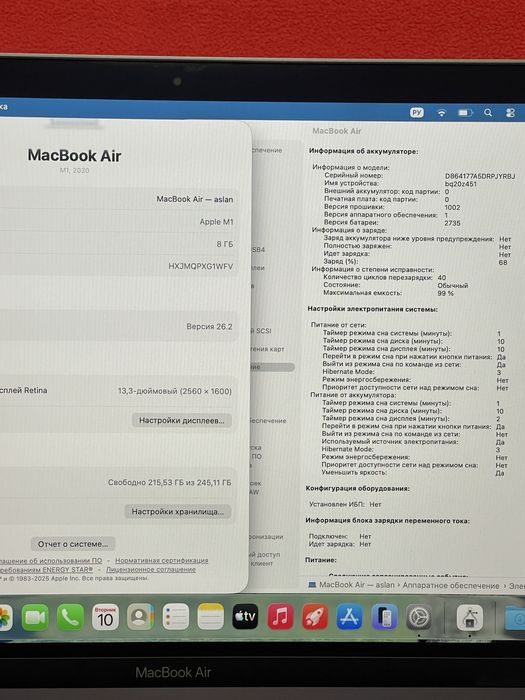Open the Wi-Fi menu bar icon
The height and width of the screenshot is (700, 525).
tap(441, 113)
